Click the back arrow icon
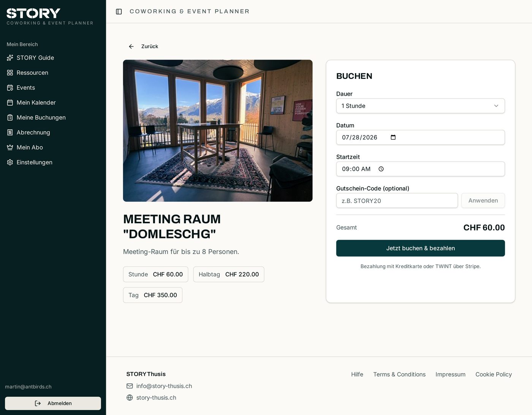 click(131, 46)
